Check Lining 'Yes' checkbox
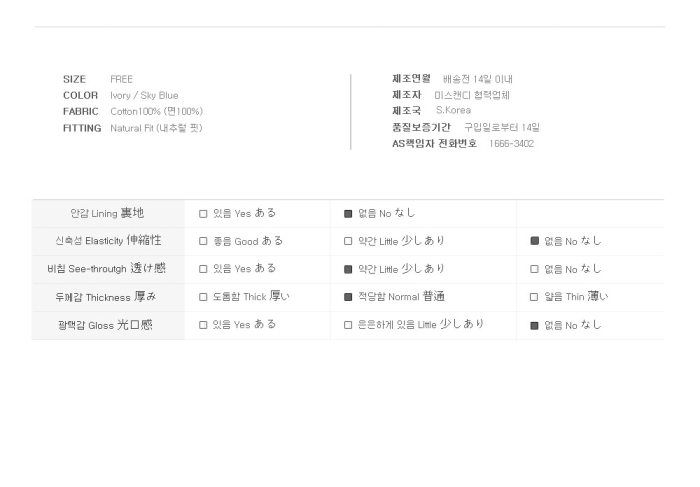This screenshot has width=700, height=487. point(203,214)
